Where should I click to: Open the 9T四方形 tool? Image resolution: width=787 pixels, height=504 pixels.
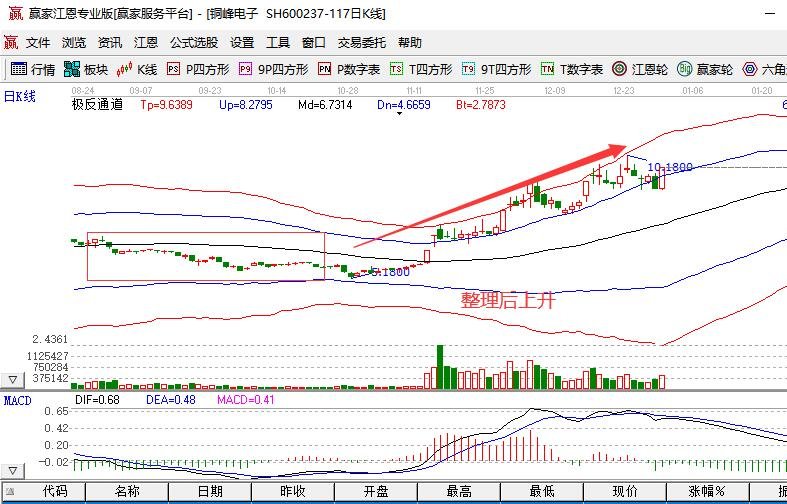click(x=496, y=69)
